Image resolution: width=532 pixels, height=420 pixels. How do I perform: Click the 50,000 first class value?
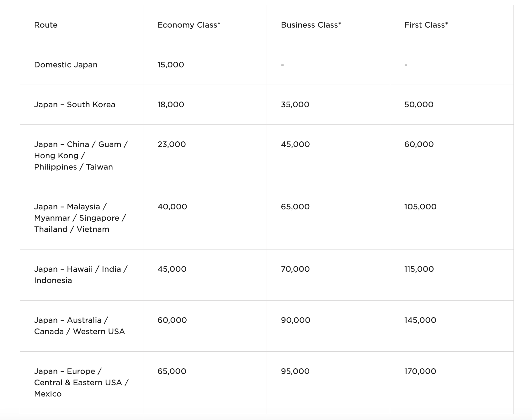419,105
